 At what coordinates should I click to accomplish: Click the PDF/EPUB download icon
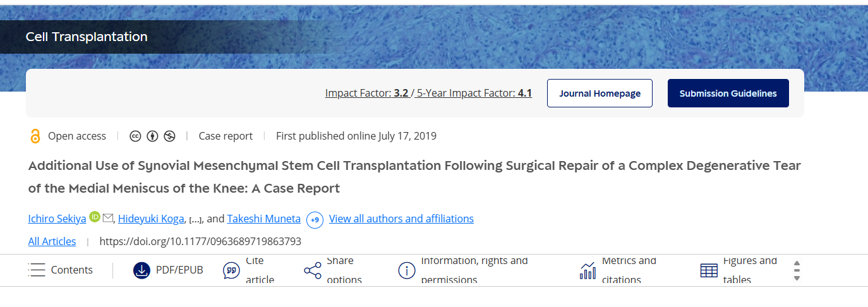click(x=142, y=270)
